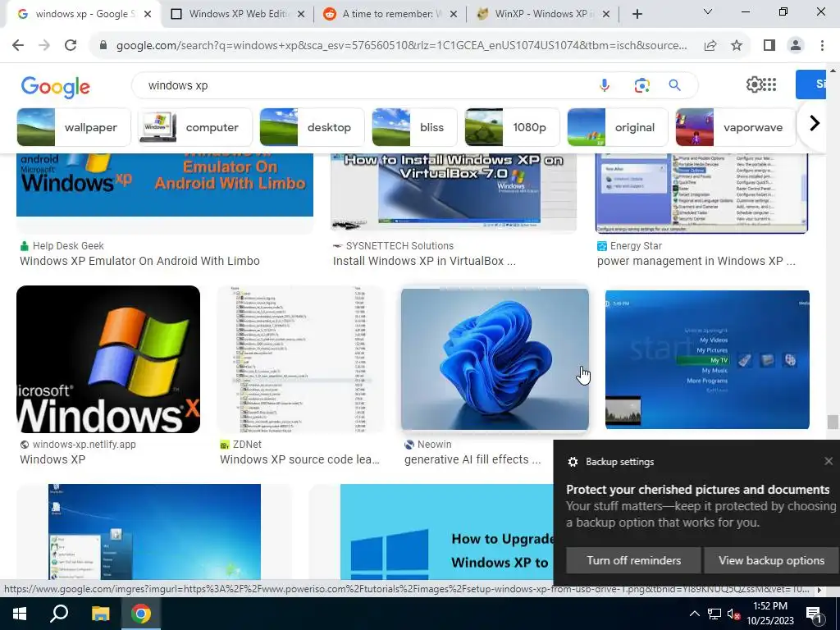840x630 pixels.
Task: Filter results by the bliss chip
Action: coord(414,127)
